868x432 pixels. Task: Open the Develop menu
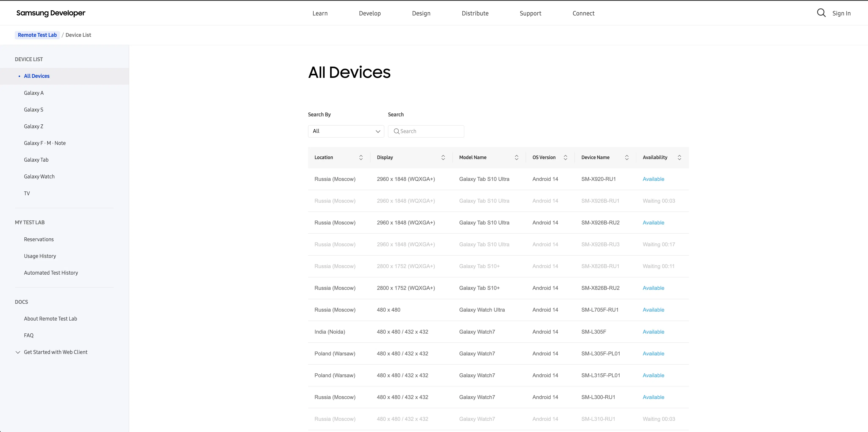click(370, 13)
